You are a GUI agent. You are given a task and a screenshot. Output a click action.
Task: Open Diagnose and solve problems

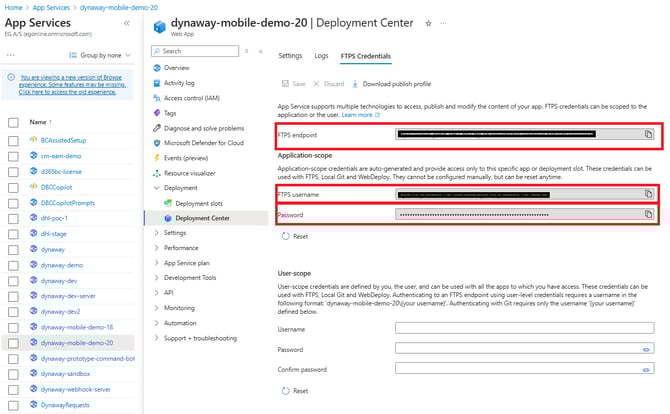[203, 128]
